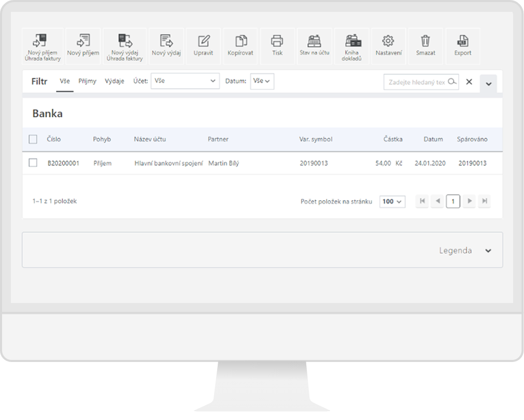Create a new expense with Nový výdaj
Viewport: 524px width, 420px height.
coord(166,40)
